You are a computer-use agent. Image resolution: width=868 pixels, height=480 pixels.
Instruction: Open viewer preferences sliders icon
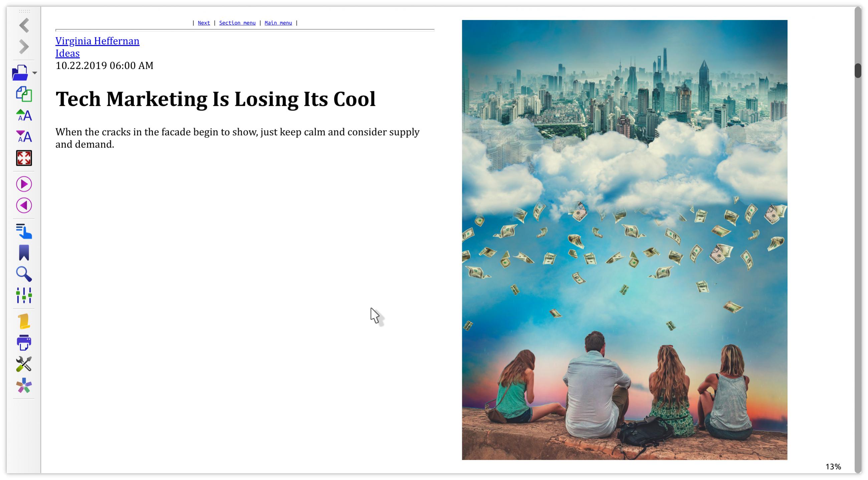point(24,295)
